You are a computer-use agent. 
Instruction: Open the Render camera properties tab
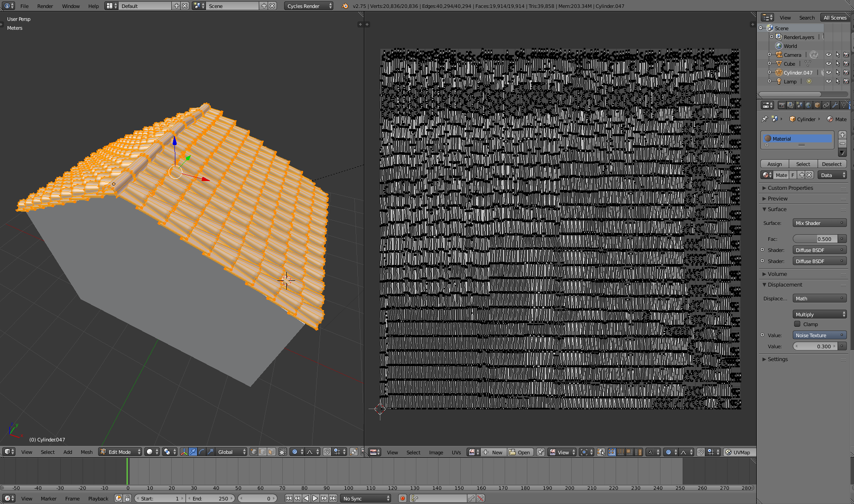782,105
